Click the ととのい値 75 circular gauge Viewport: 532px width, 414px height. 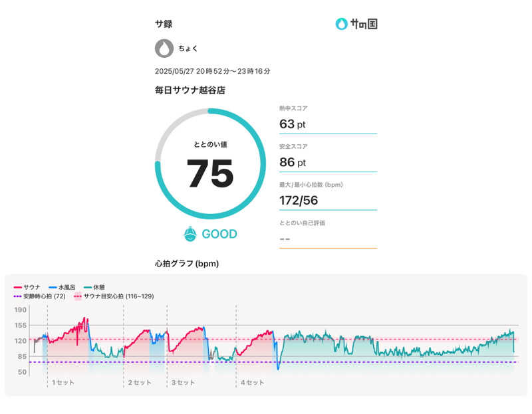pyautogui.click(x=209, y=164)
